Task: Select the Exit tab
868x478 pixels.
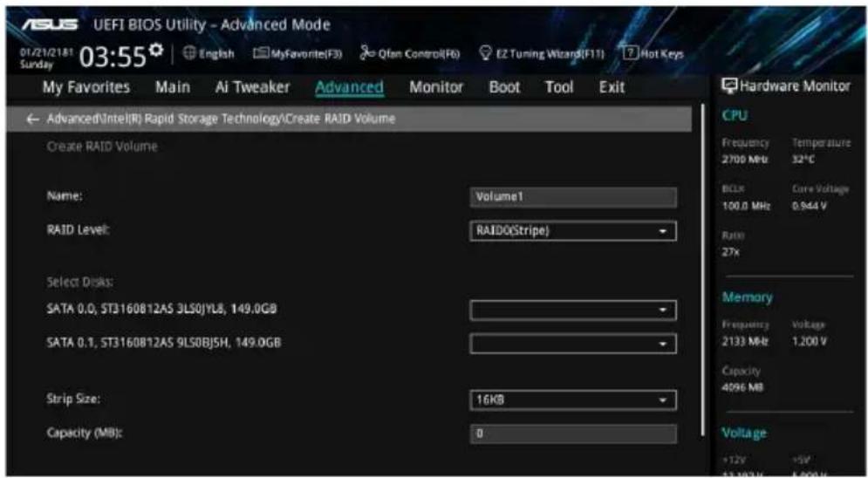Action: pos(612,87)
